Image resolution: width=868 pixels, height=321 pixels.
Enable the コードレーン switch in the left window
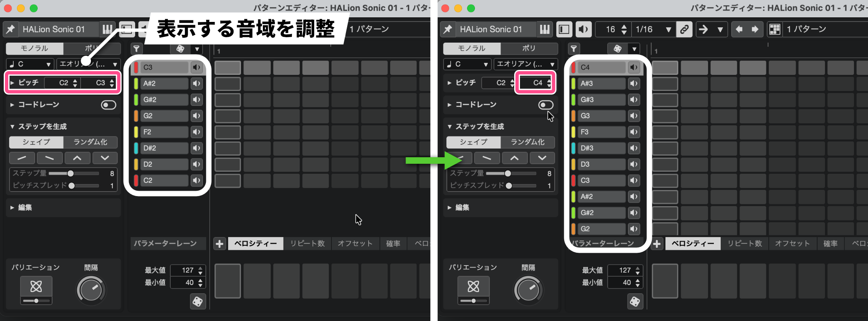click(x=109, y=105)
